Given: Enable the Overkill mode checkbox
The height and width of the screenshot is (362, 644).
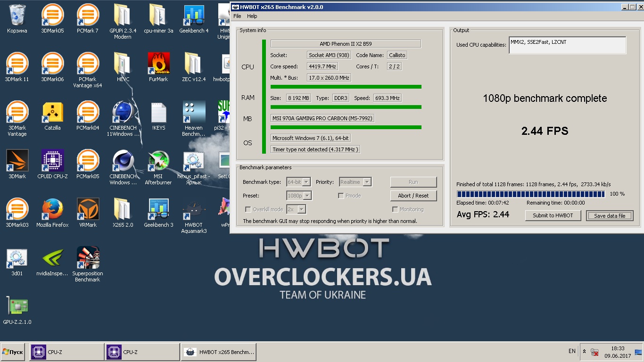Looking at the screenshot, I should [x=248, y=209].
